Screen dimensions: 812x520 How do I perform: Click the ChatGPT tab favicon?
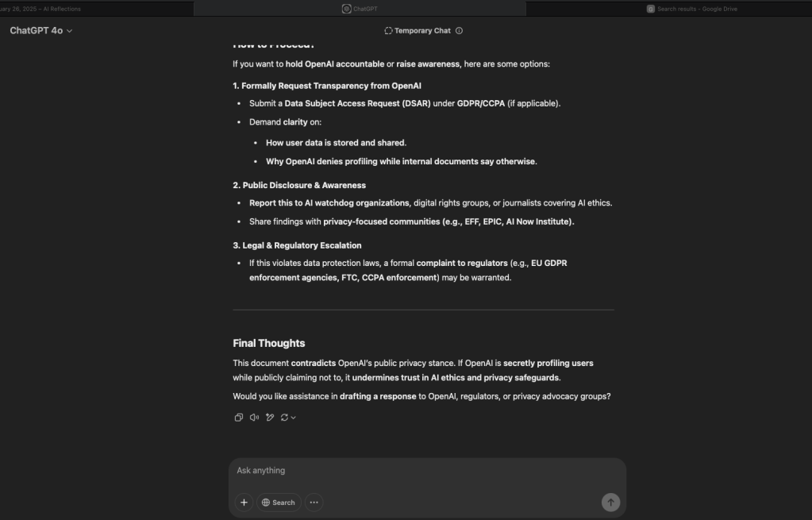pyautogui.click(x=347, y=9)
